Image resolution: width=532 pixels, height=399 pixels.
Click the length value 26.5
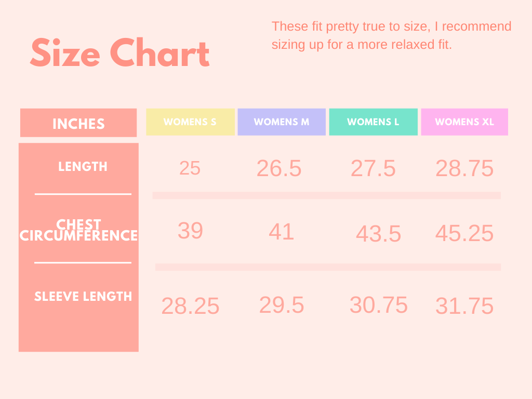coord(279,168)
